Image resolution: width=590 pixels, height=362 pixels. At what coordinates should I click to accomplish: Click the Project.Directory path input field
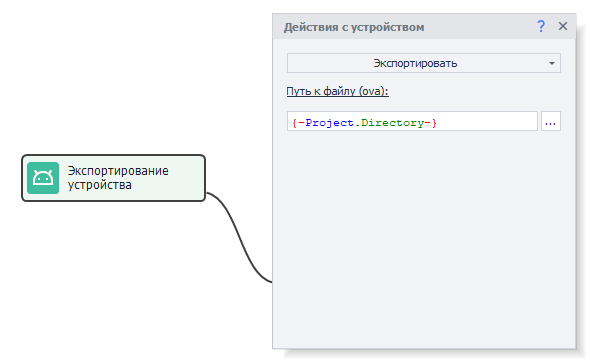click(412, 121)
